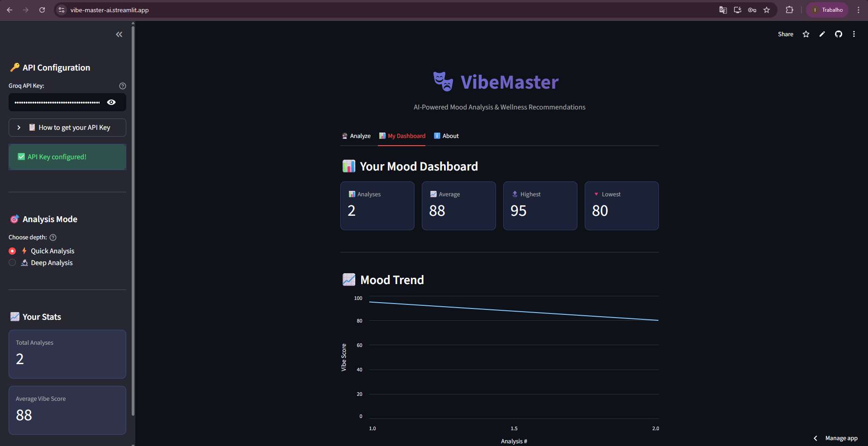Go back in browser
This screenshot has width=868, height=446.
10,10
